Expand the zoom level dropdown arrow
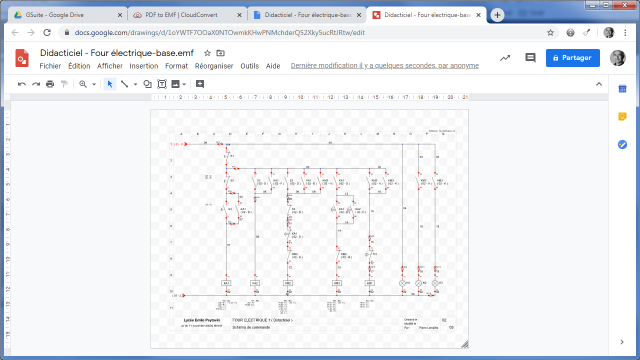Screen dimensions: 640x360 94,84
